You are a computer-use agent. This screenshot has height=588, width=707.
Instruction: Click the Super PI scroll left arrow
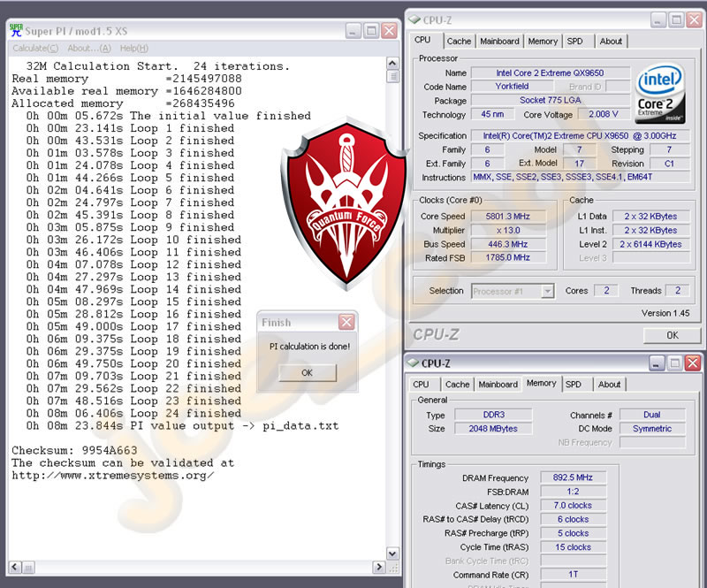(15, 567)
